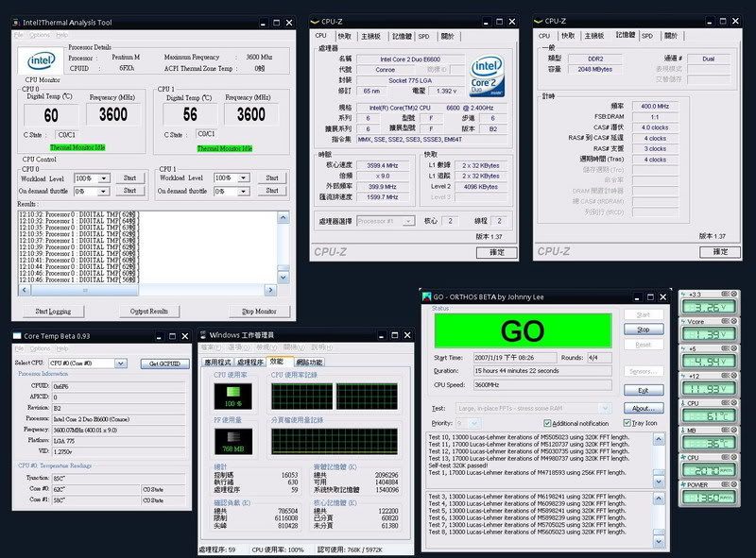Image resolution: width=756 pixels, height=558 pixels.
Task: Open the Options menu in Core Temp
Action: click(x=41, y=348)
